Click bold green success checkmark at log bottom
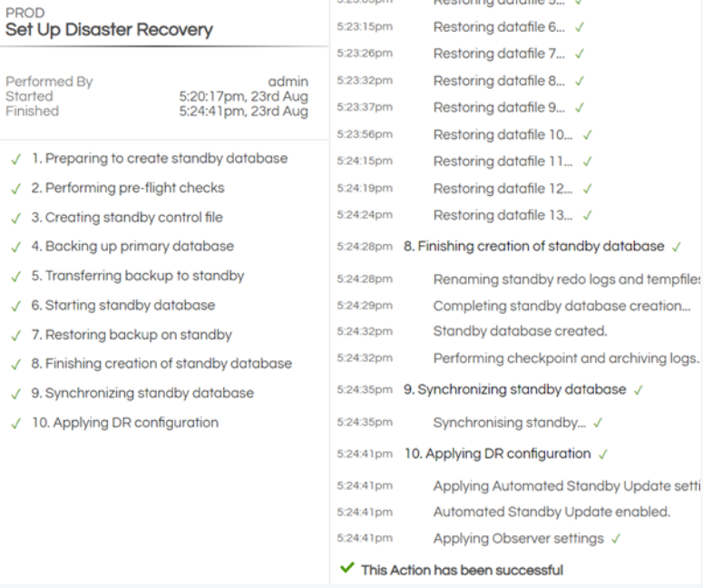The image size is (703, 588). pyautogui.click(x=347, y=568)
